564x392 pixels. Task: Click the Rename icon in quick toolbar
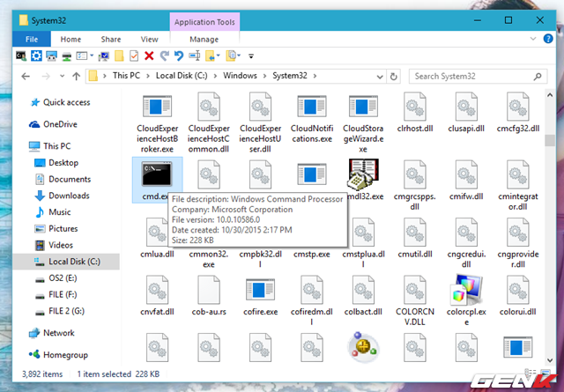coord(192,56)
